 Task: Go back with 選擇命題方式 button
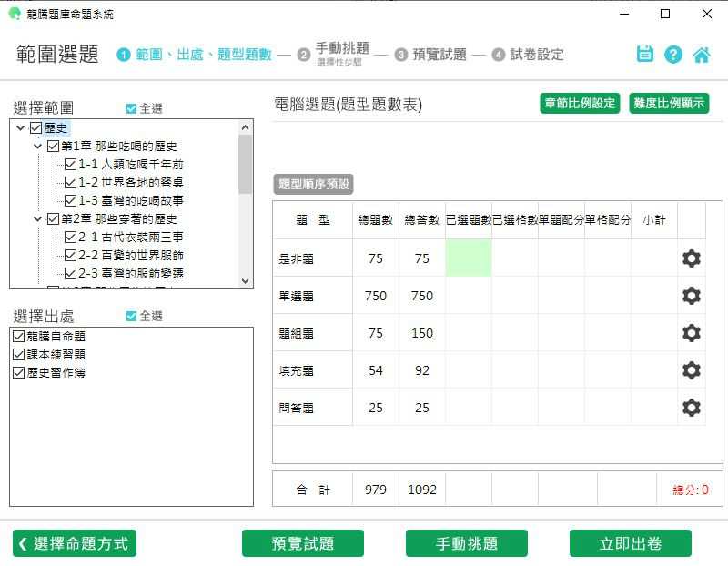(x=75, y=543)
